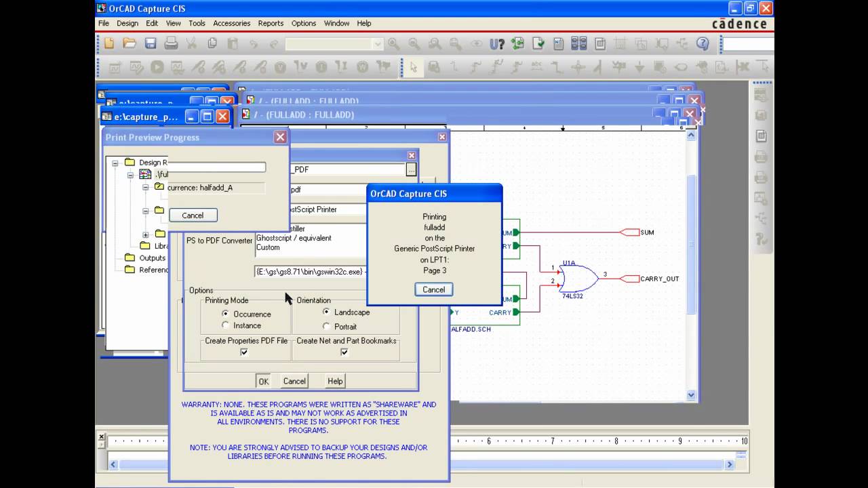The image size is (868, 488).
Task: Click the Print toolbar icon
Action: [171, 43]
